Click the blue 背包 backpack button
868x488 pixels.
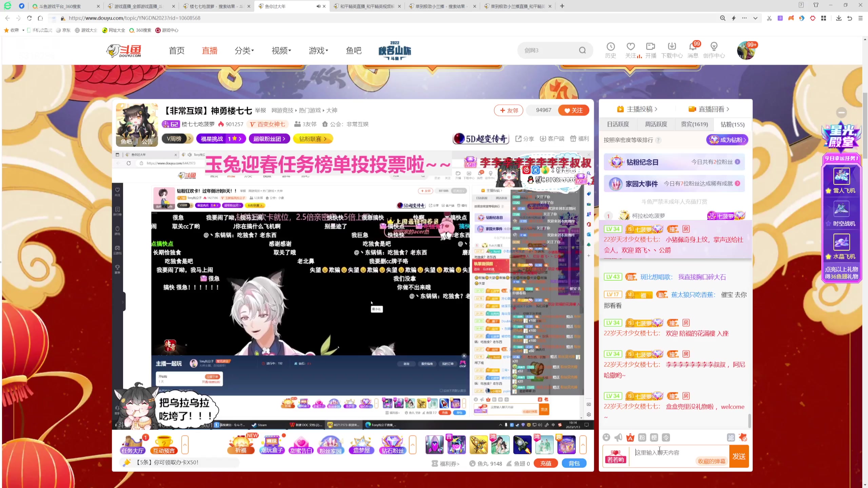pyautogui.click(x=574, y=463)
